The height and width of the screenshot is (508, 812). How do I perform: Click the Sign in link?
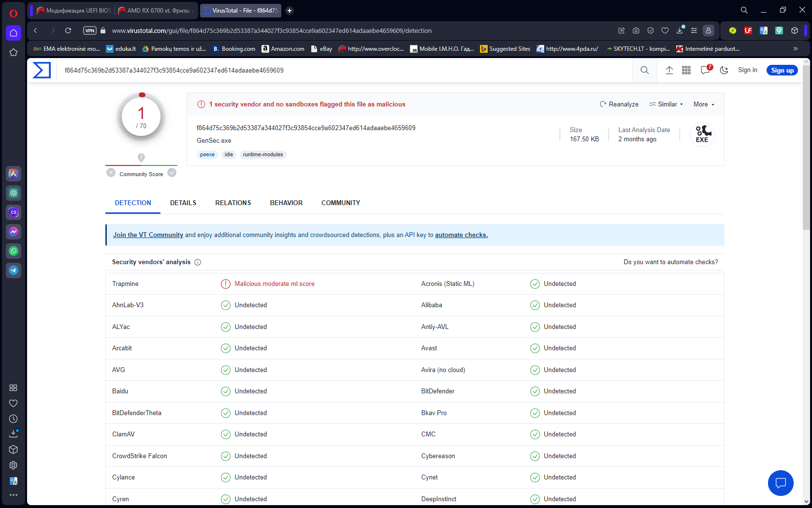click(x=748, y=70)
